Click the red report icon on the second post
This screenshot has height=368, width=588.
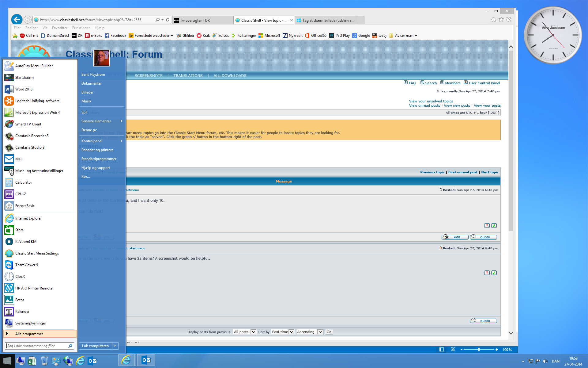click(x=487, y=273)
